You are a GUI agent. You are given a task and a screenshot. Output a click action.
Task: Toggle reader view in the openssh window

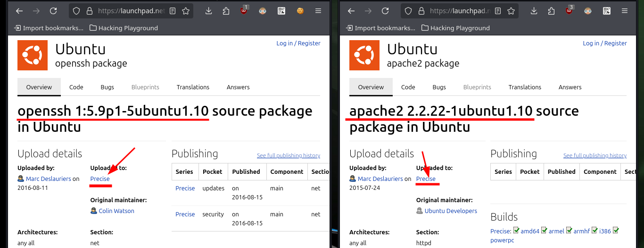click(173, 10)
